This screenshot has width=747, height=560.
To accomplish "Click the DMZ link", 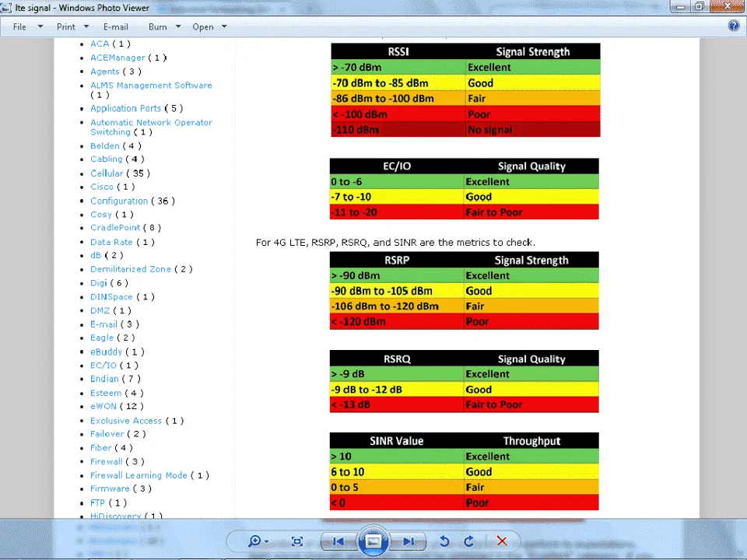I will click(100, 310).
